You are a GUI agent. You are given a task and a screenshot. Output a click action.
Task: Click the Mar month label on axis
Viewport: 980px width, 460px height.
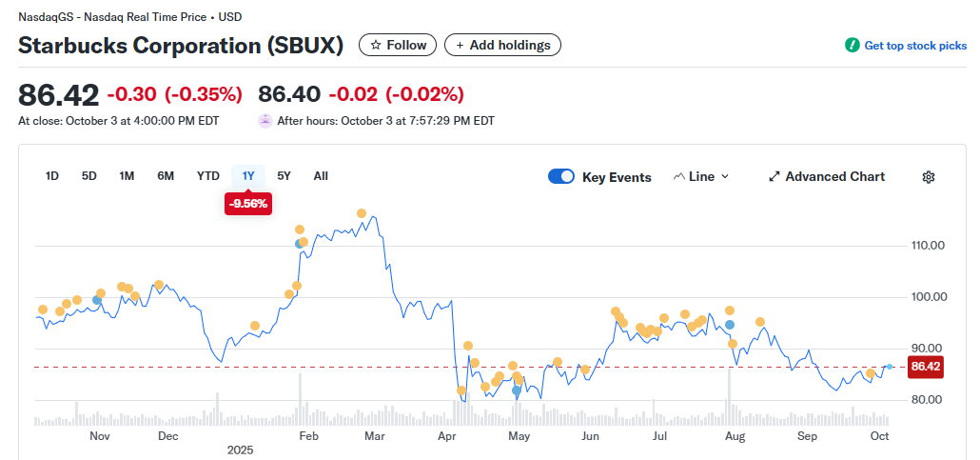click(374, 435)
